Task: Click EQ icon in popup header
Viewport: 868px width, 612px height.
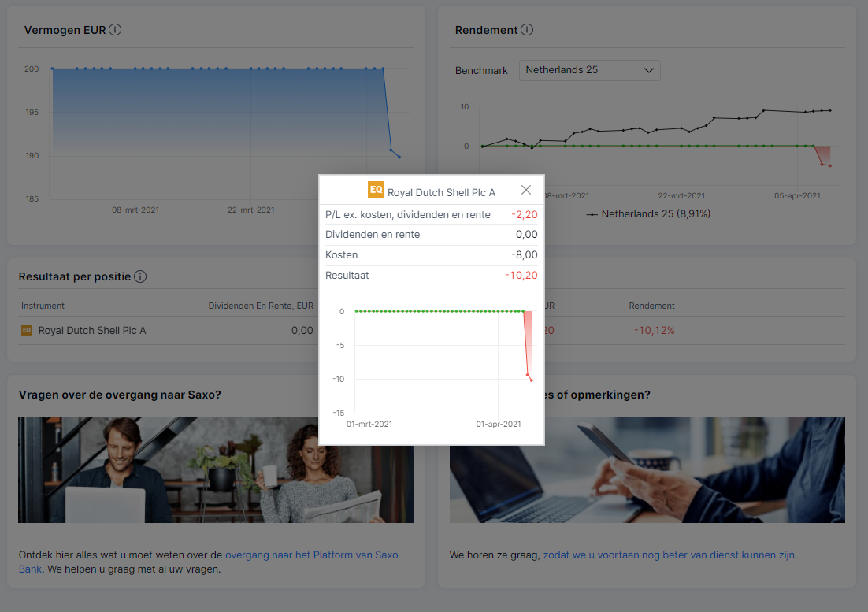Action: pos(376,190)
